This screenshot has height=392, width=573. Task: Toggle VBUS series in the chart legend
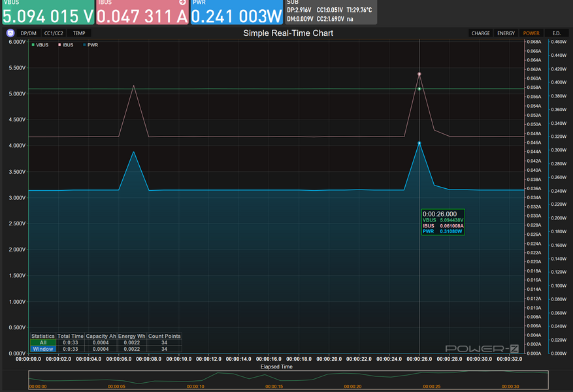click(x=41, y=44)
